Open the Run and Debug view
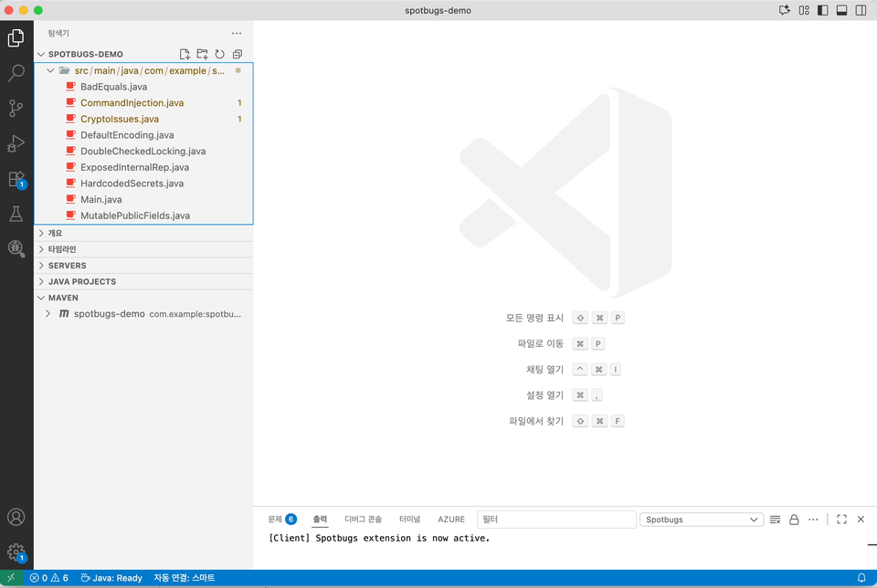Viewport: 877px width, 588px height. [16, 143]
